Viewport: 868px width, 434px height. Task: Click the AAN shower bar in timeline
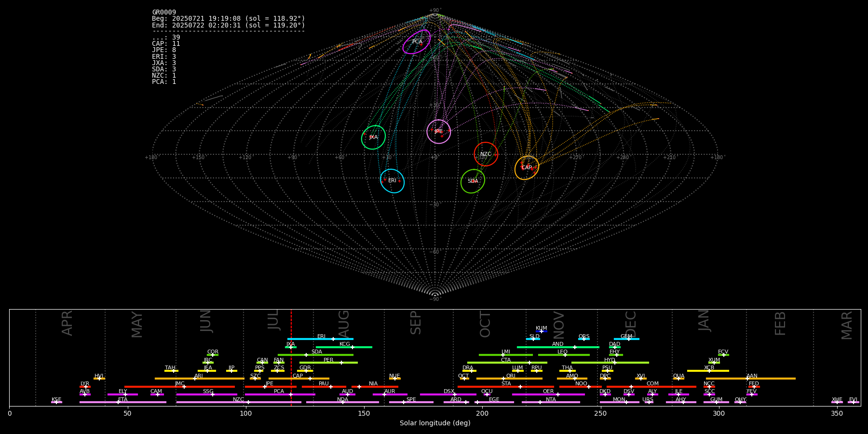[x=751, y=379]
